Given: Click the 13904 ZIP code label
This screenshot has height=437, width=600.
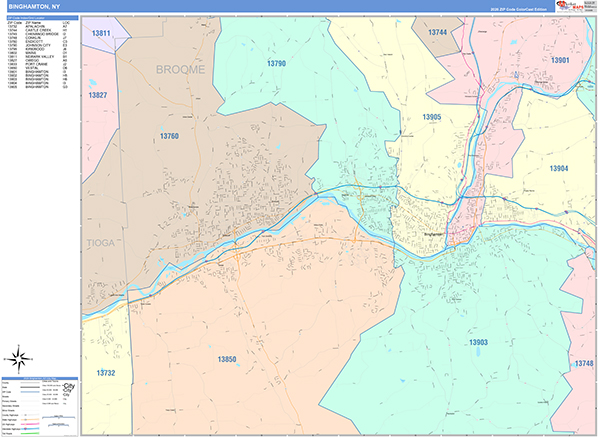Looking at the screenshot, I should [x=558, y=168].
